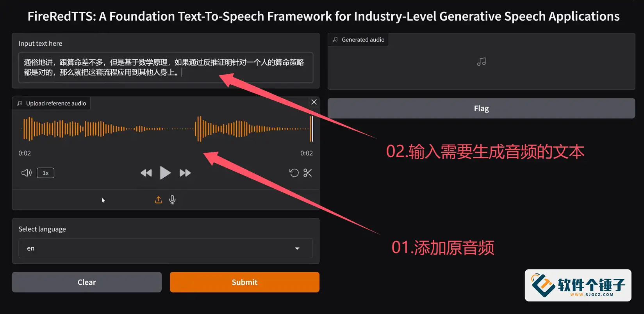Click the language combo box showing en

coord(166,248)
